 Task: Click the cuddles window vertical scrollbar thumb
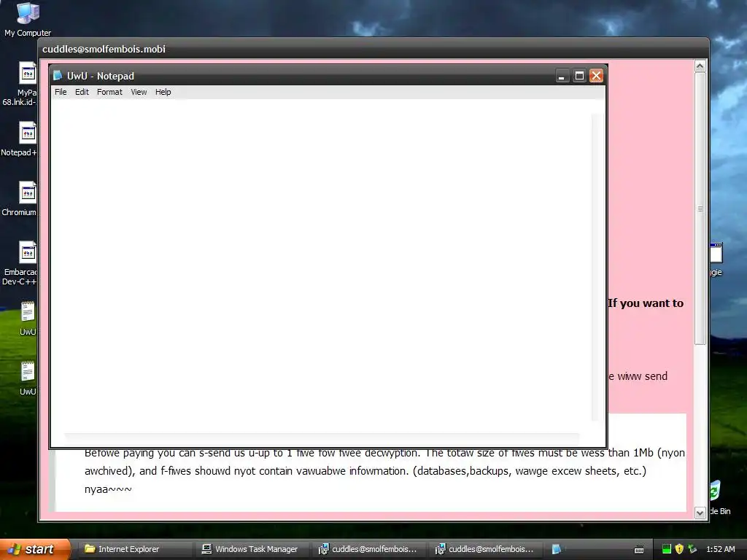click(x=700, y=209)
